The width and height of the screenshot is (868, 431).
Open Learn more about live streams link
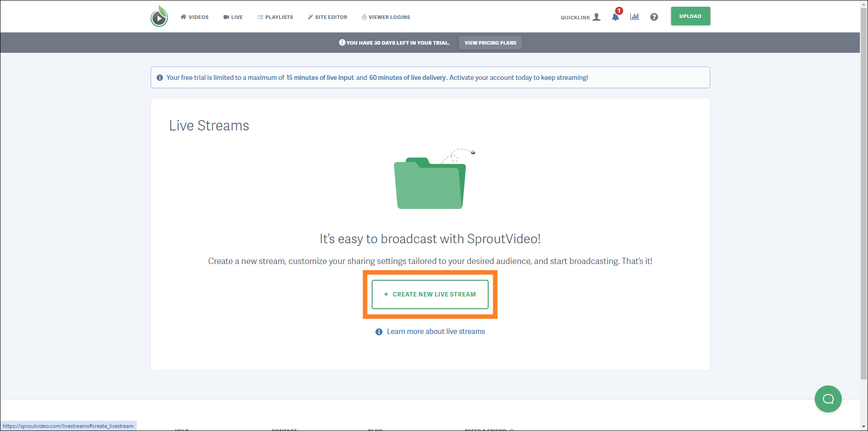tap(436, 332)
